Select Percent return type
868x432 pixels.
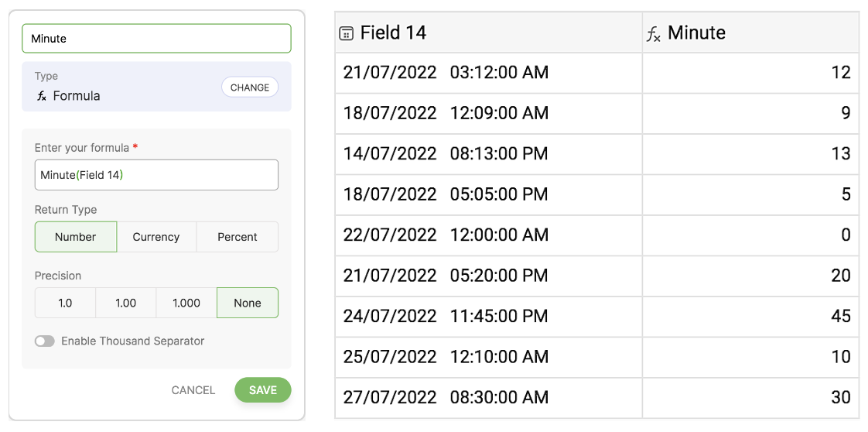(238, 237)
